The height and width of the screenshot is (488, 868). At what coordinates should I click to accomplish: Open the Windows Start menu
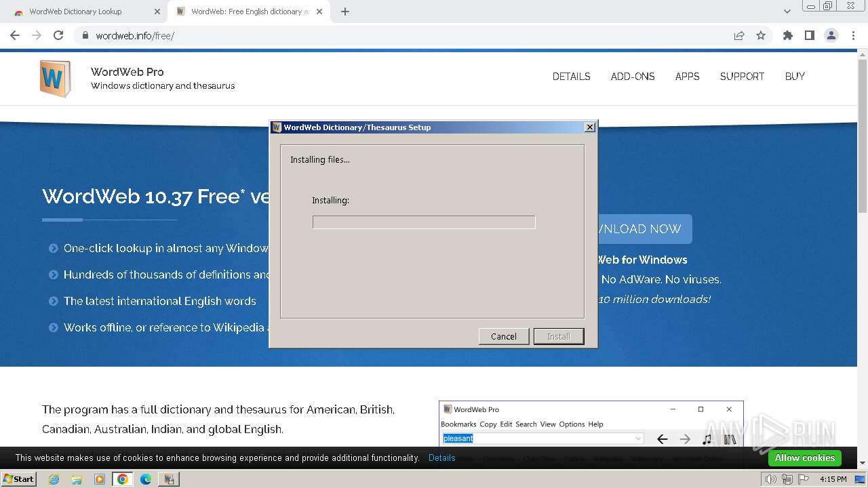[x=18, y=479]
